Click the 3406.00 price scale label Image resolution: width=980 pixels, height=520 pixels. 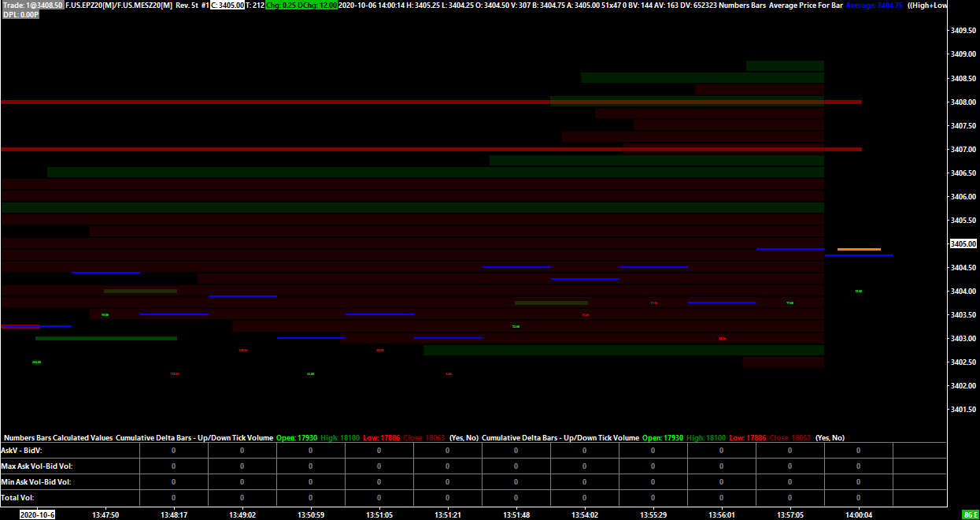point(963,196)
